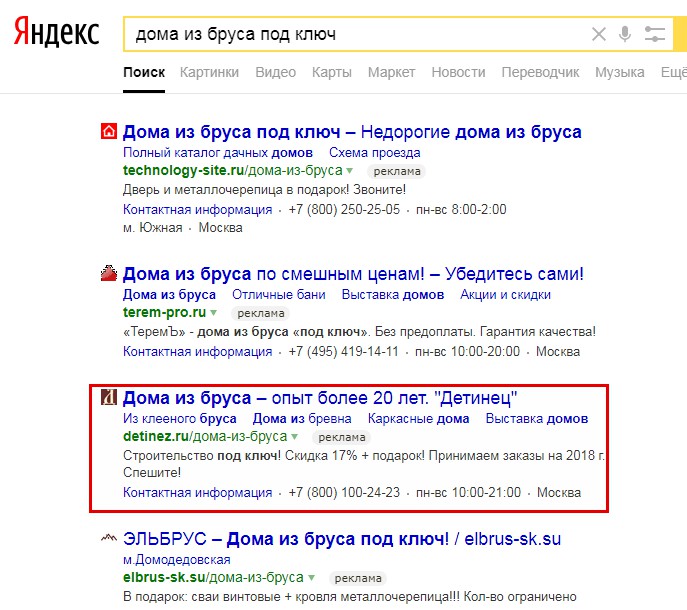Expand the arrow next to detinez.ru URL

[294, 436]
